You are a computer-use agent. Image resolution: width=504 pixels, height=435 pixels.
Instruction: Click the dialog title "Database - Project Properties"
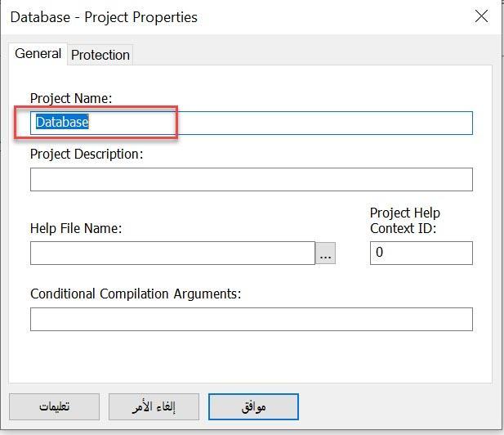click(104, 17)
